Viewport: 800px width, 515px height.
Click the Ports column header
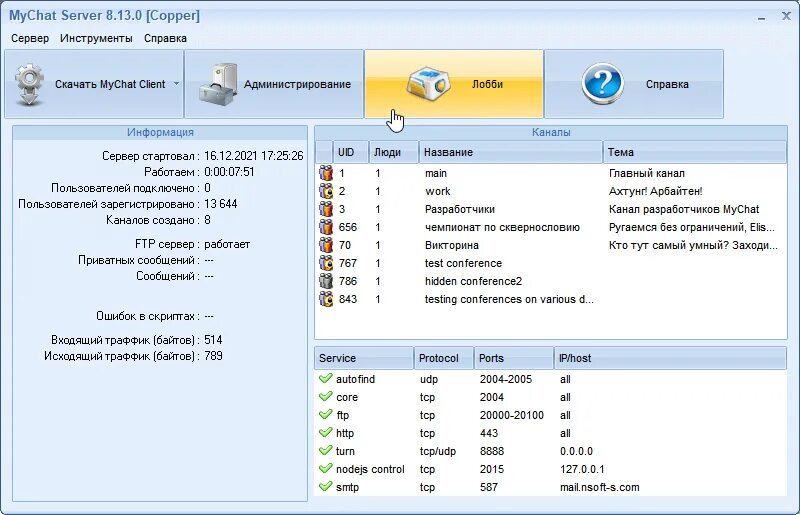tap(514, 358)
